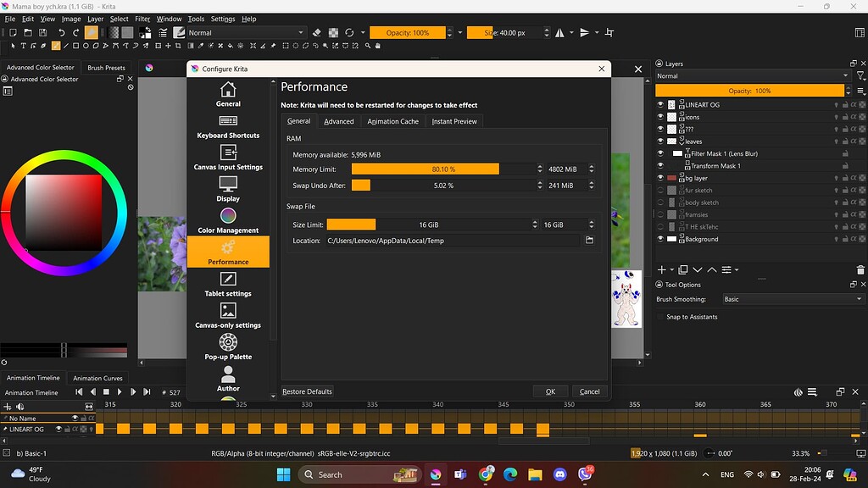
Task: Switch to Brush Presets docker tab
Action: pyautogui.click(x=106, y=68)
